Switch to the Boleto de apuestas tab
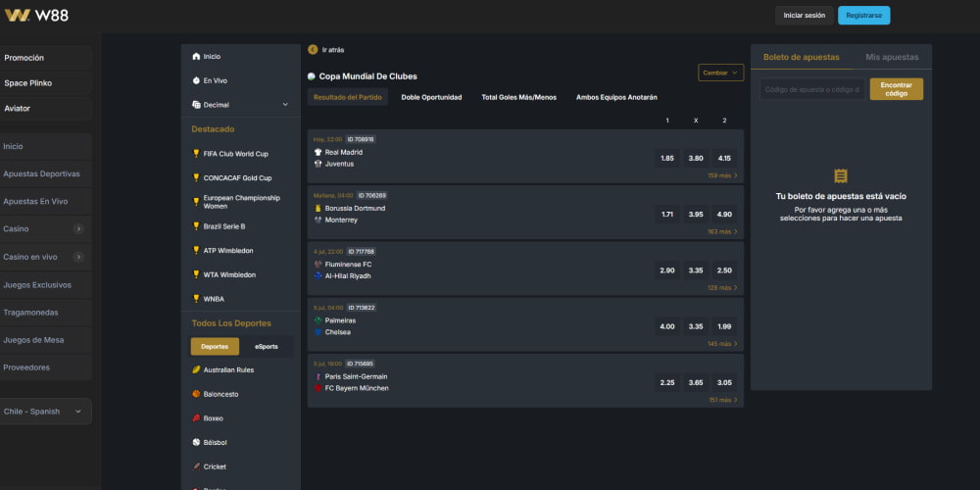This screenshot has width=980, height=490. (802, 57)
